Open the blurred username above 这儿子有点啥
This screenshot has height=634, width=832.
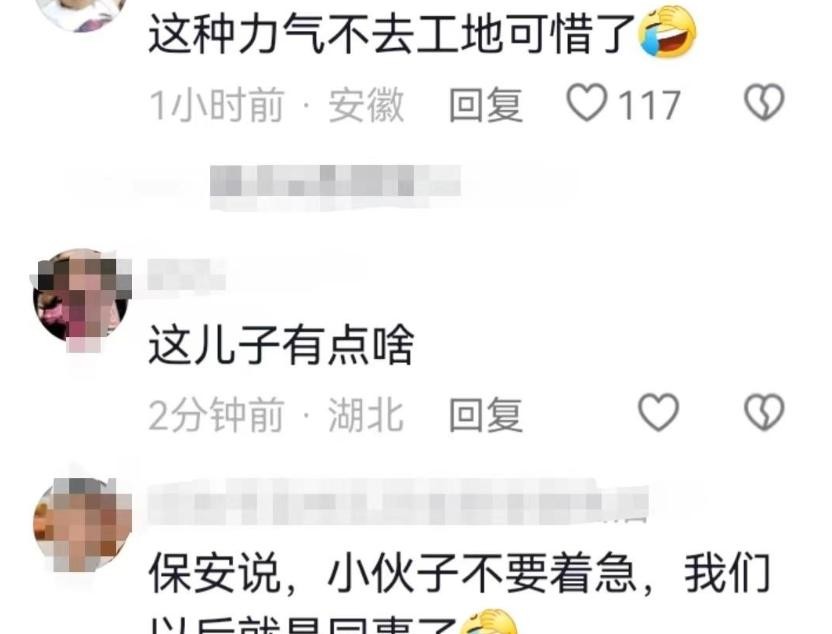click(x=186, y=275)
